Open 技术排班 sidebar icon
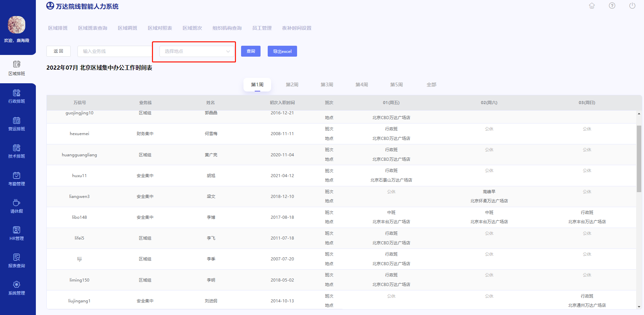This screenshot has height=315, width=644. click(x=17, y=148)
